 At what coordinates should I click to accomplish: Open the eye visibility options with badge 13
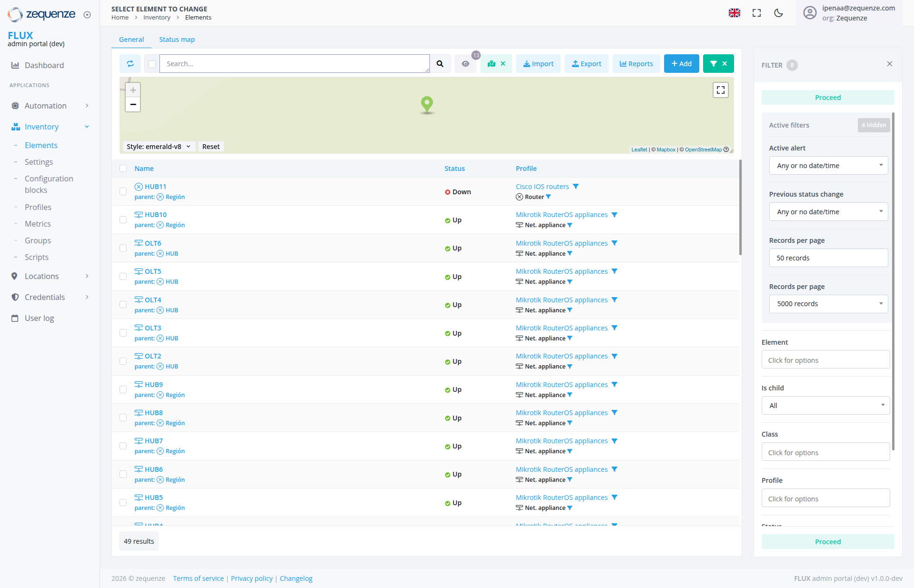[x=466, y=63]
